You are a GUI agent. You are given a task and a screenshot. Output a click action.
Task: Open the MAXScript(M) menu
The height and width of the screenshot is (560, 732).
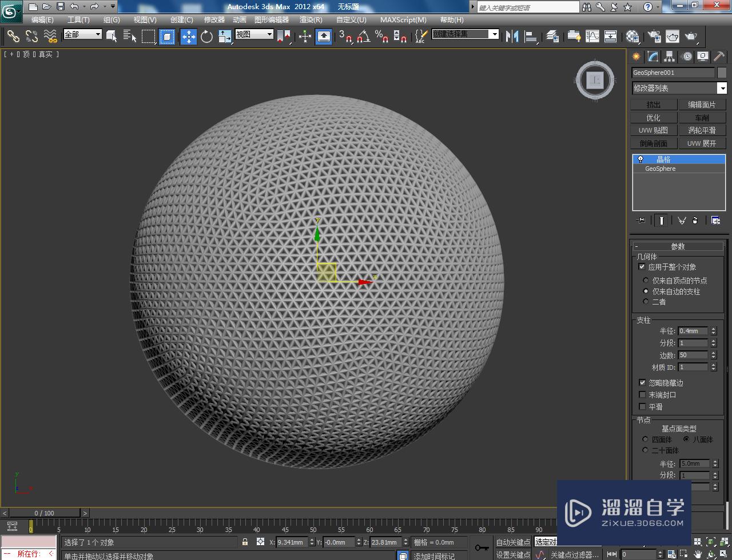(x=403, y=20)
